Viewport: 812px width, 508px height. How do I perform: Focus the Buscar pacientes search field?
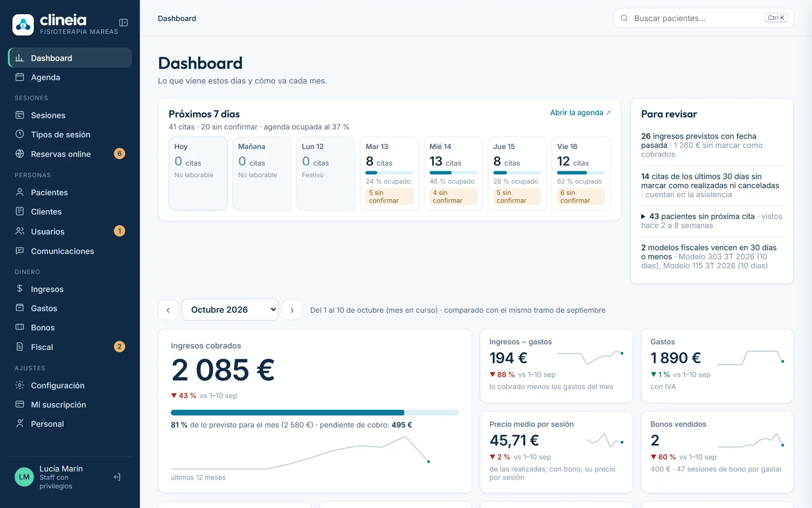[703, 18]
